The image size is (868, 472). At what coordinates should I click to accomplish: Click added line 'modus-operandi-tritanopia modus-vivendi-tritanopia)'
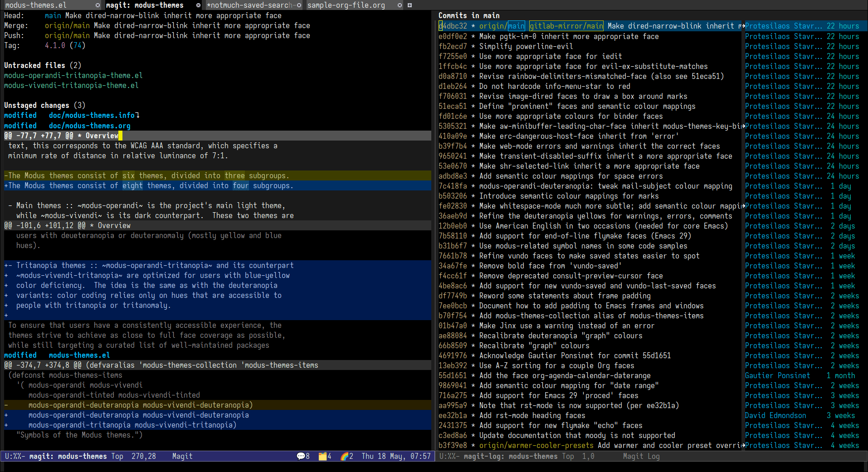(x=218, y=425)
